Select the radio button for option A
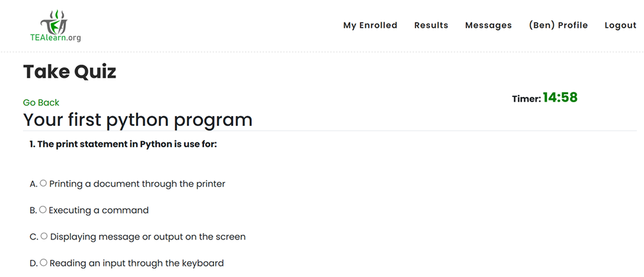Image resolution: width=644 pixels, height=277 pixels. point(44,183)
